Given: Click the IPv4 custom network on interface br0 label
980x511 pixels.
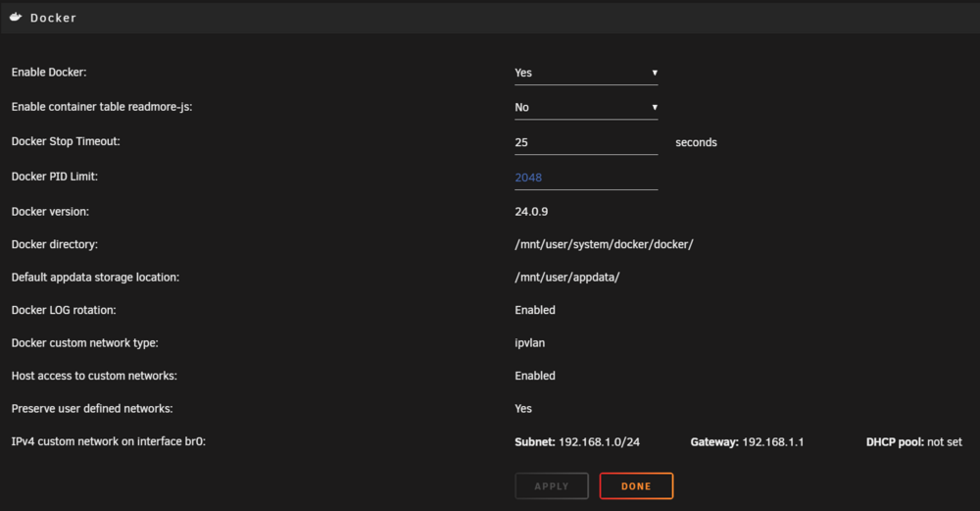Looking at the screenshot, I should pos(108,441).
